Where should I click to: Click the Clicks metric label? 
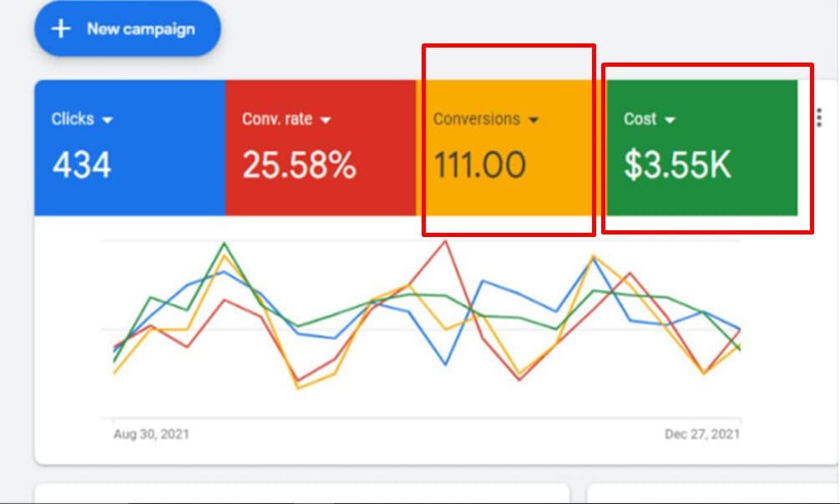pos(73,118)
